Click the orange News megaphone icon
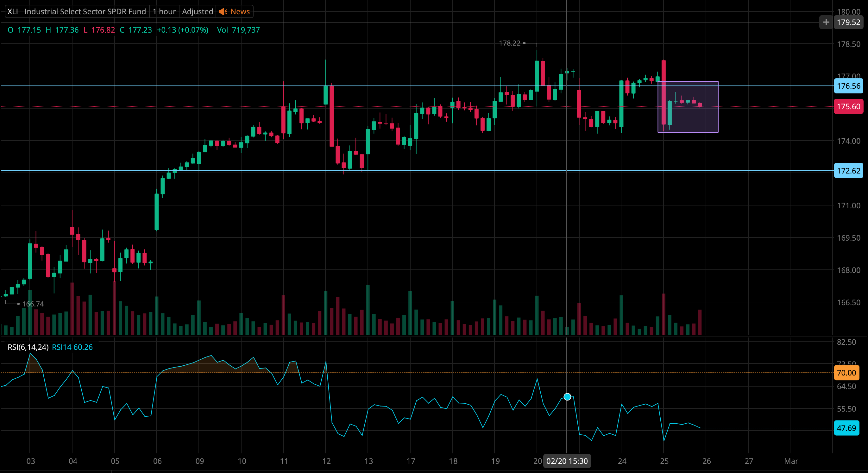The image size is (868, 473). 223,12
